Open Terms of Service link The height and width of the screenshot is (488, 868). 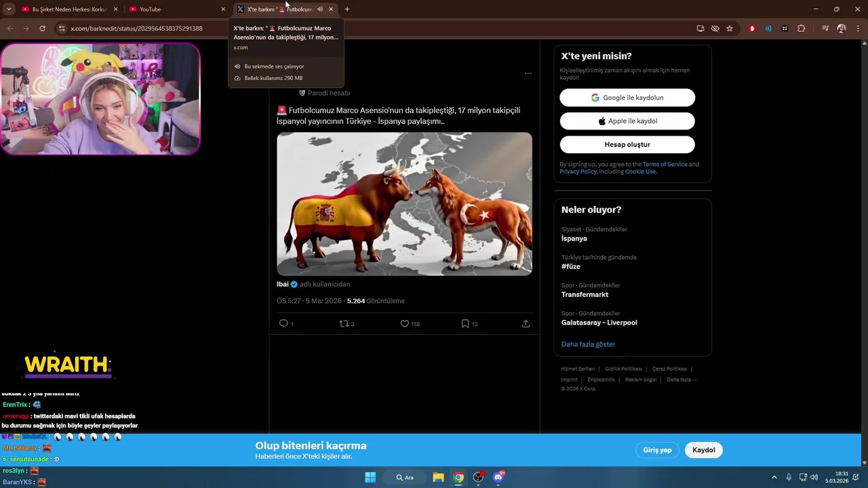tap(665, 164)
